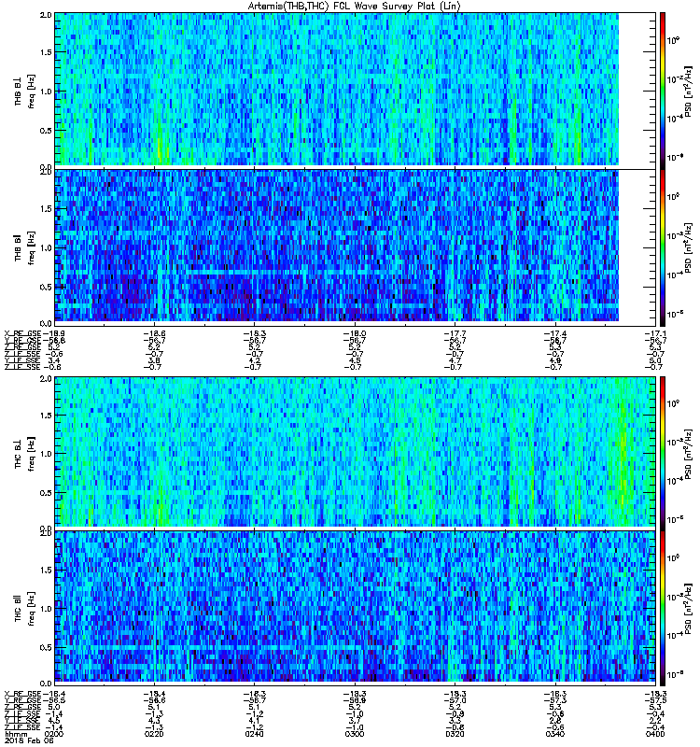The width and height of the screenshot is (700, 747).
Task: Click the bright green burst at the right end of the THC B⊥ spectrogram
Action: [x=623, y=453]
